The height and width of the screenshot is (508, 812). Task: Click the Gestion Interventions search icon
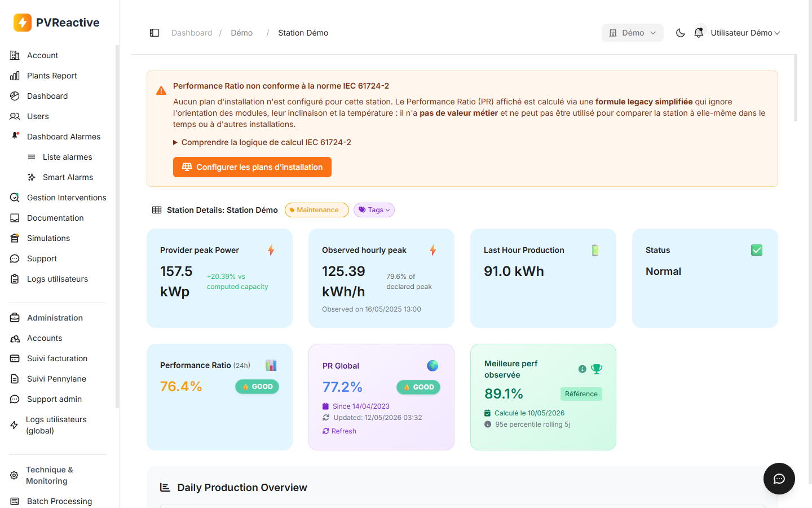click(15, 198)
